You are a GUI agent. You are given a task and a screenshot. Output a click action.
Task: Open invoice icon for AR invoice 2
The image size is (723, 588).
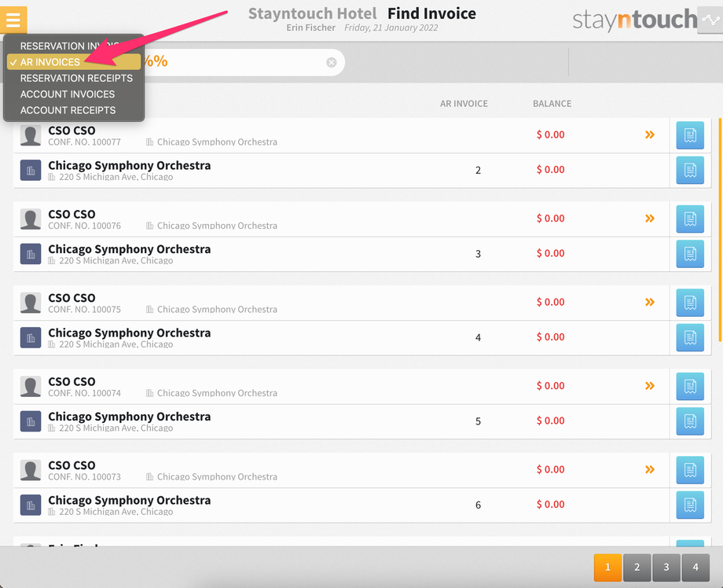click(x=690, y=170)
